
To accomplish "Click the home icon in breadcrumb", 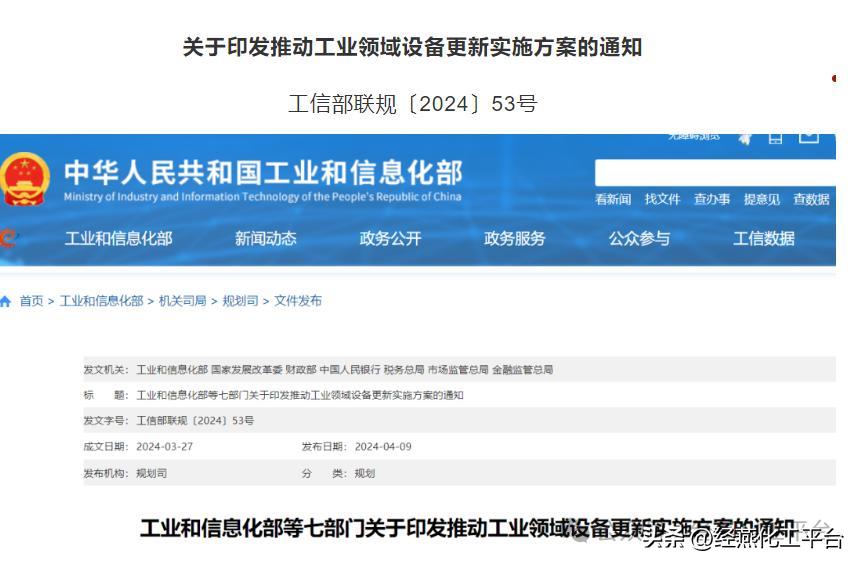I will (x=5, y=301).
